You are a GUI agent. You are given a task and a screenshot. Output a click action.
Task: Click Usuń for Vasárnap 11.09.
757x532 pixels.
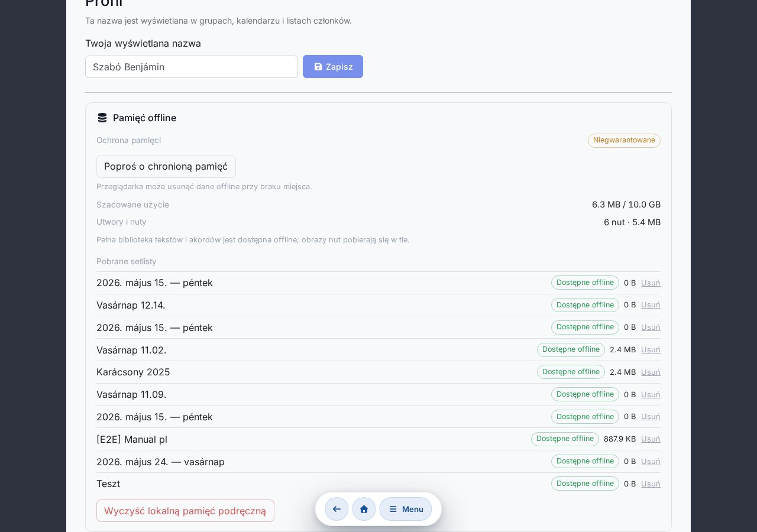point(651,394)
